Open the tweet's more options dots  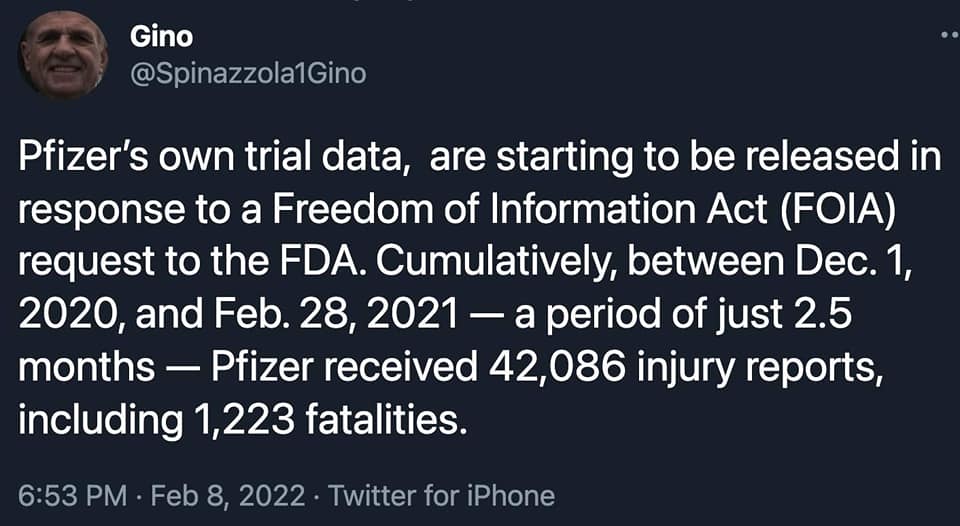click(x=950, y=36)
